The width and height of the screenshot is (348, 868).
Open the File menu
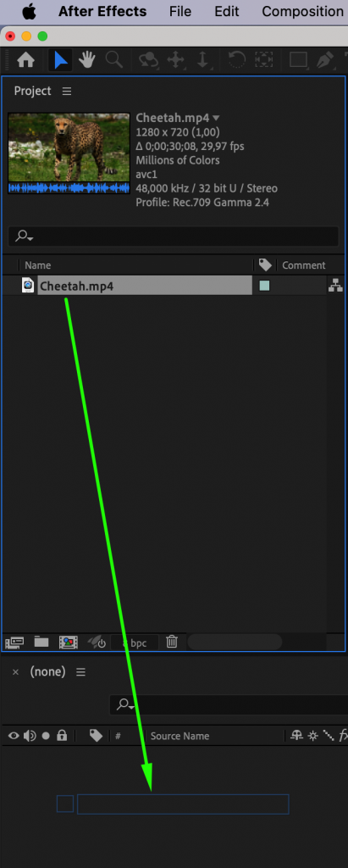tap(180, 11)
